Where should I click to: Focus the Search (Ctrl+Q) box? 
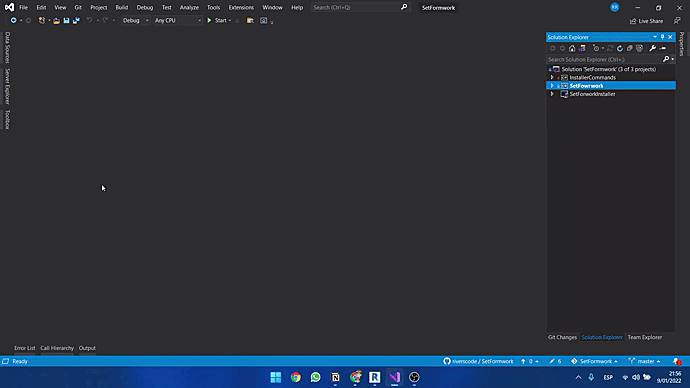[356, 7]
